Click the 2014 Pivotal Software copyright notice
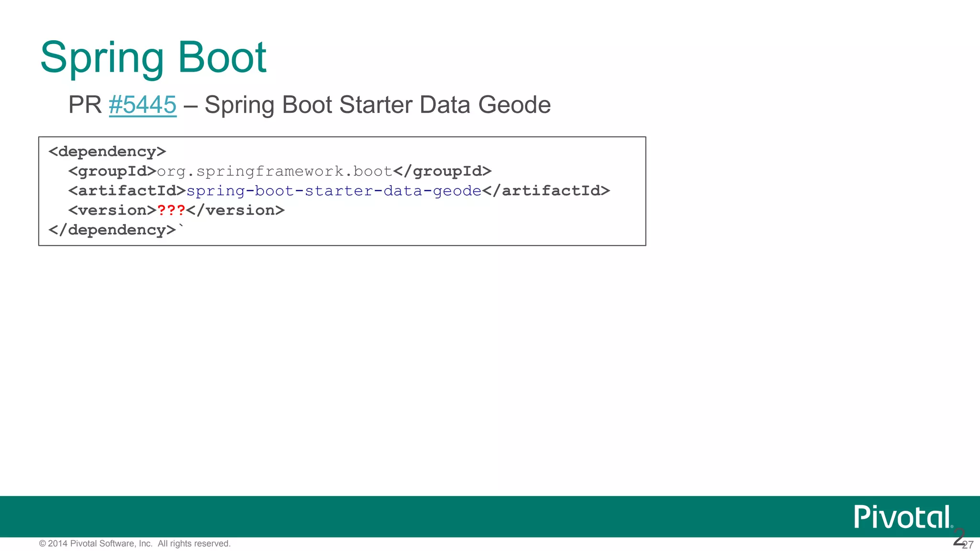This screenshot has width=980, height=551. click(135, 543)
